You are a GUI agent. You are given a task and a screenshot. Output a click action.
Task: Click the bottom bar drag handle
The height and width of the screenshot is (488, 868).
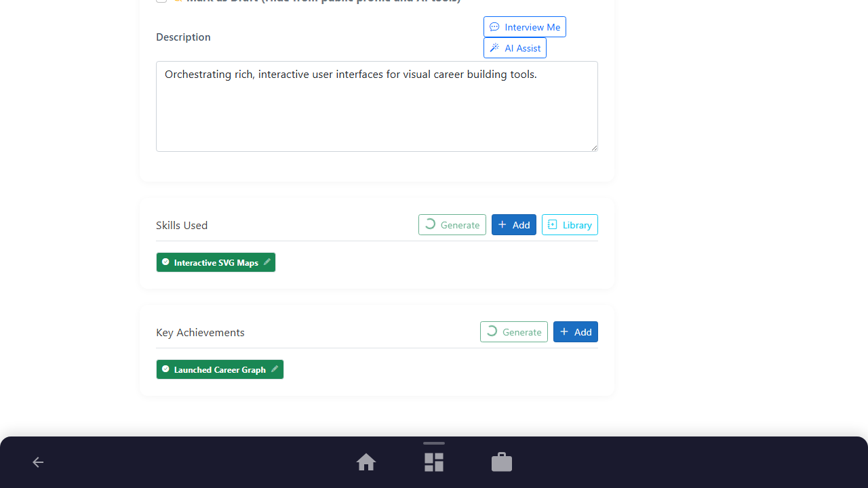click(434, 443)
